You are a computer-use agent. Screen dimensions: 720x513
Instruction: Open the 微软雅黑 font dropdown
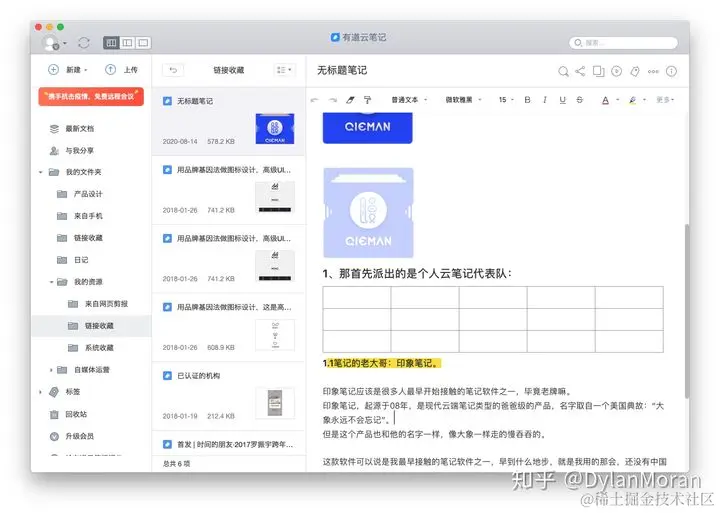pos(464,100)
